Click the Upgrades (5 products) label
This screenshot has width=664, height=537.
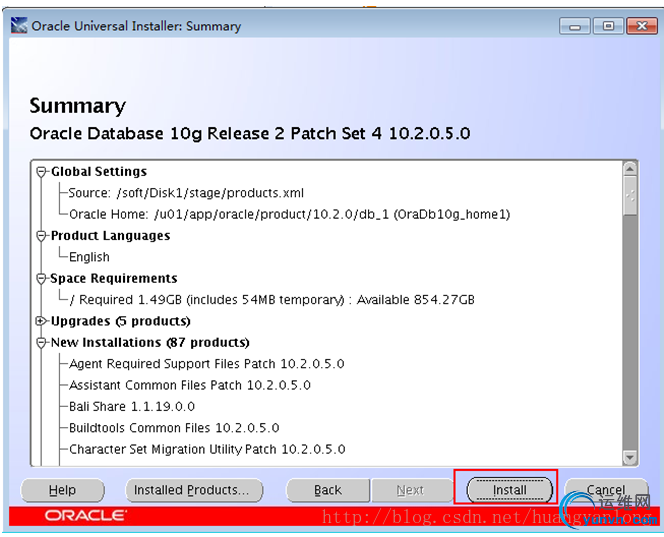tap(120, 321)
